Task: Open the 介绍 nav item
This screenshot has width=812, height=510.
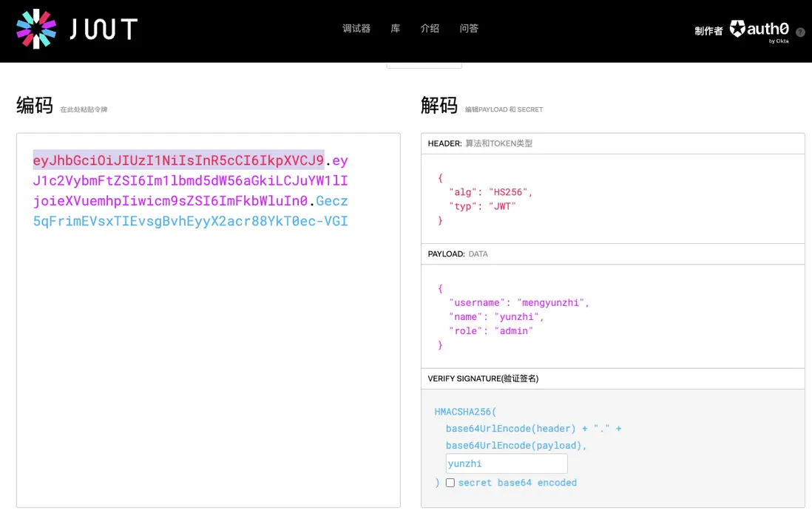Action: point(430,29)
